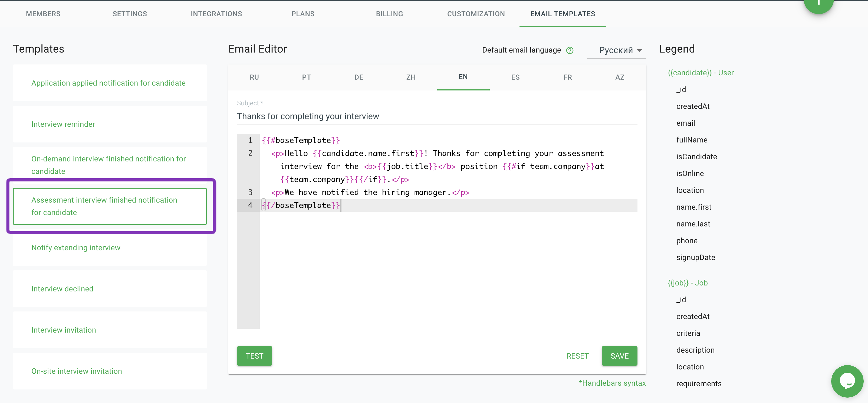Open the MEMBERS tab

click(43, 14)
